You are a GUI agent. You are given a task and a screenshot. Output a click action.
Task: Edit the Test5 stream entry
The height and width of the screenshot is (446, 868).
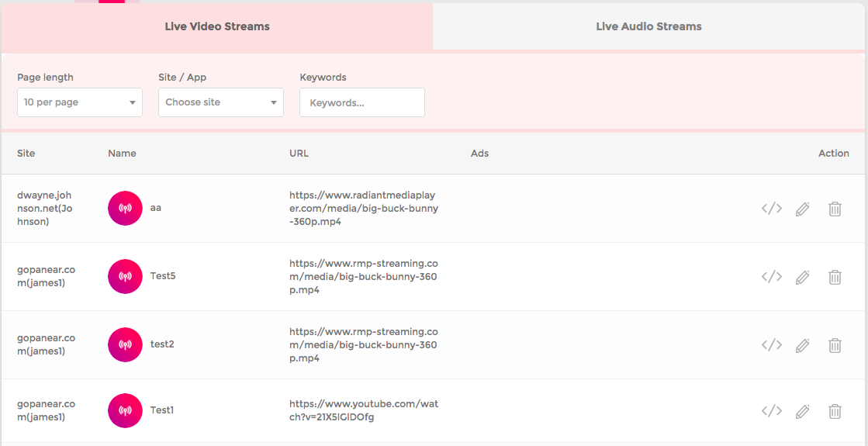(803, 277)
